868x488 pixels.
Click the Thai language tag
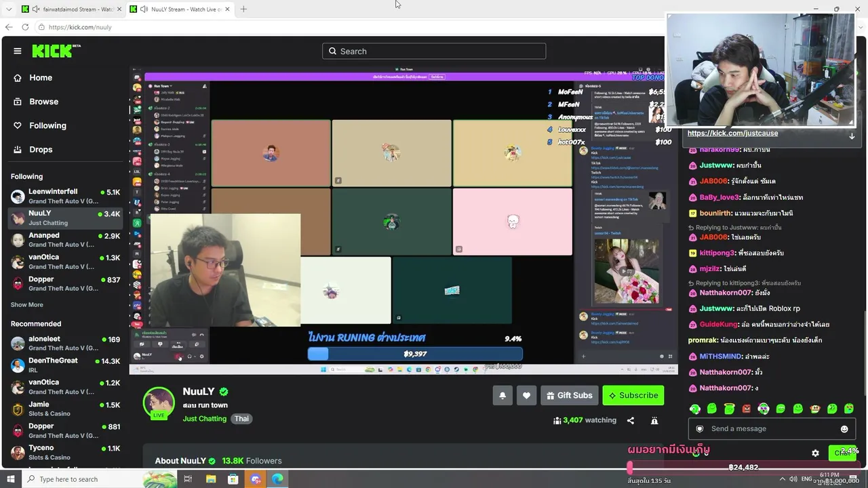(x=242, y=419)
